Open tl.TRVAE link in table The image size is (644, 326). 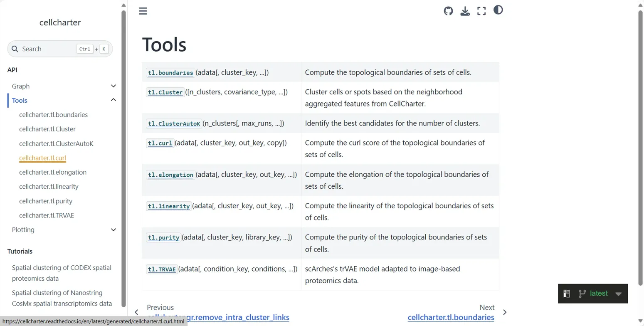point(162,269)
